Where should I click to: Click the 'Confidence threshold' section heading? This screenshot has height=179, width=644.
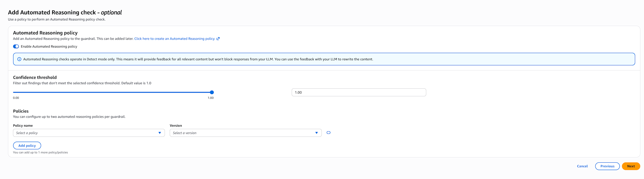pyautogui.click(x=35, y=77)
